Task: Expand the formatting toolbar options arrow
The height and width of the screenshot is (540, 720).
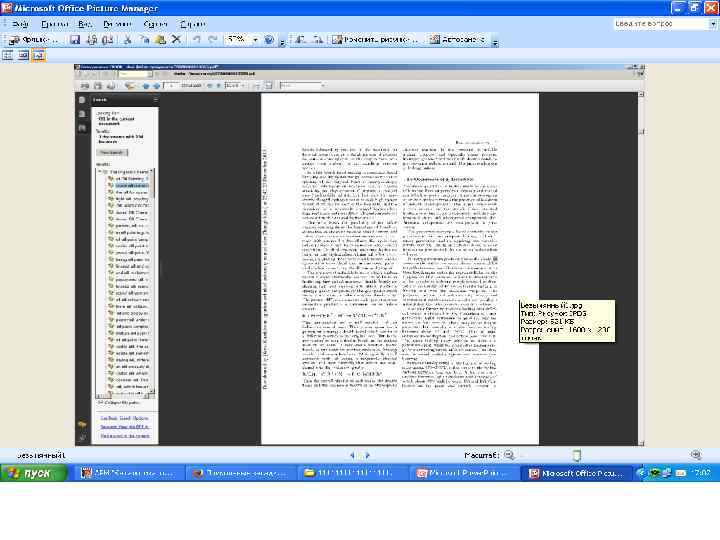Action: [x=495, y=42]
